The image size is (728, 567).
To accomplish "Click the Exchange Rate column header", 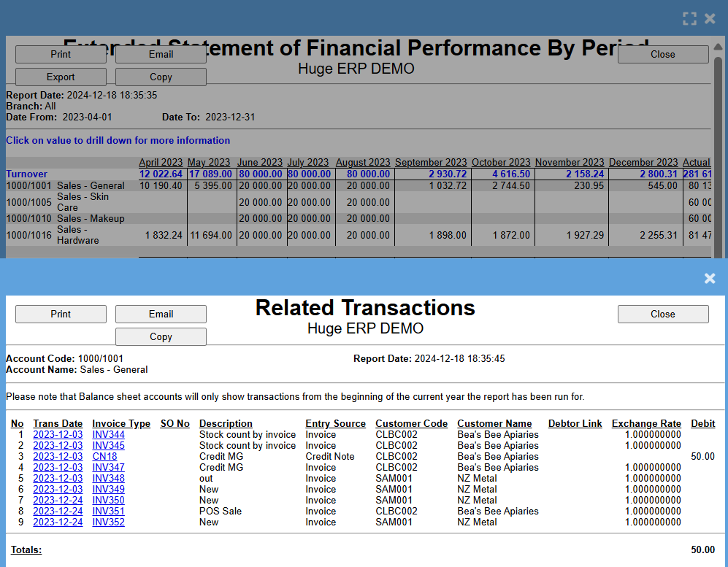I will point(646,424).
